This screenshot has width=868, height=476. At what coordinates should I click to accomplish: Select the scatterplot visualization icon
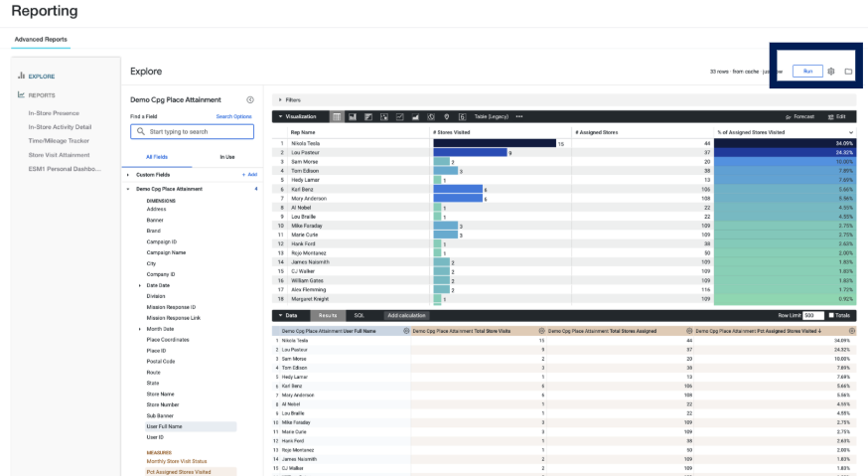(383, 117)
